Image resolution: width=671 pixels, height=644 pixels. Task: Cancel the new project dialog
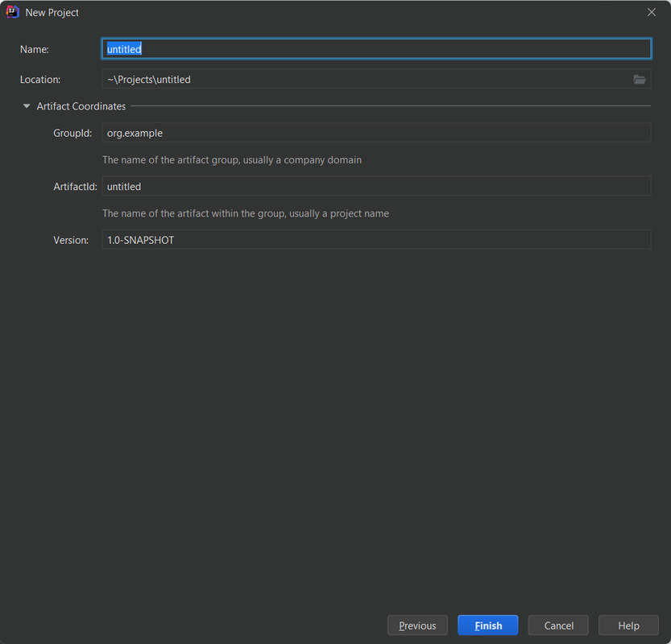[558, 625]
